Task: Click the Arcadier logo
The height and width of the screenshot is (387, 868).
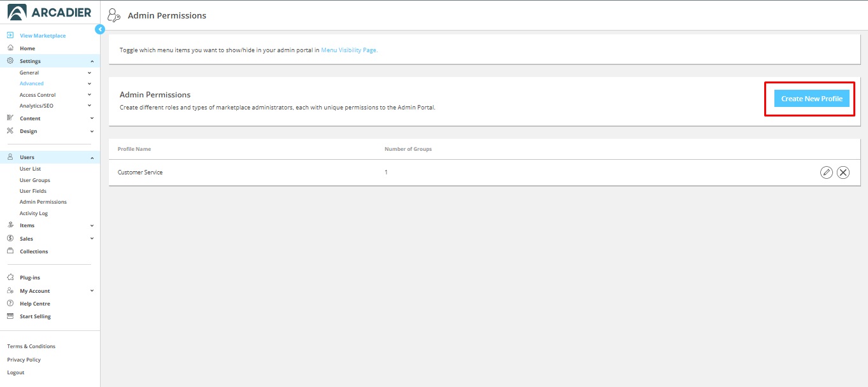Action: point(50,12)
